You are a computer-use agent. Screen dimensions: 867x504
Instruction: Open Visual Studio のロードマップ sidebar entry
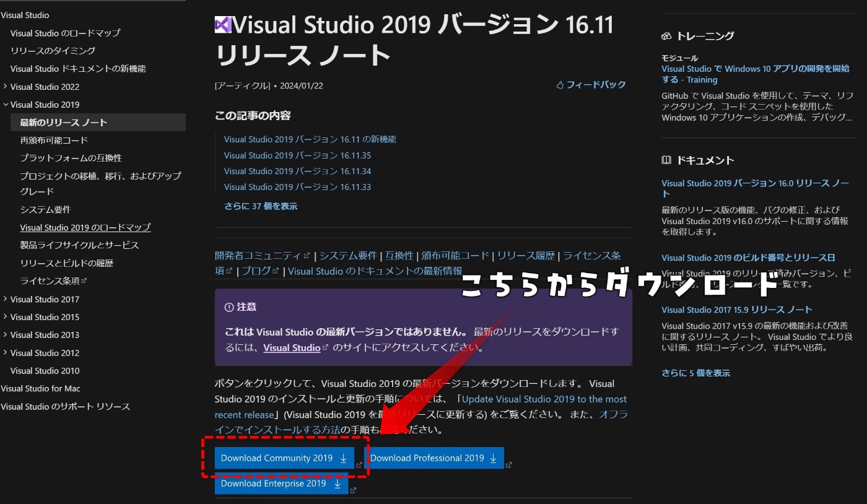click(x=65, y=33)
